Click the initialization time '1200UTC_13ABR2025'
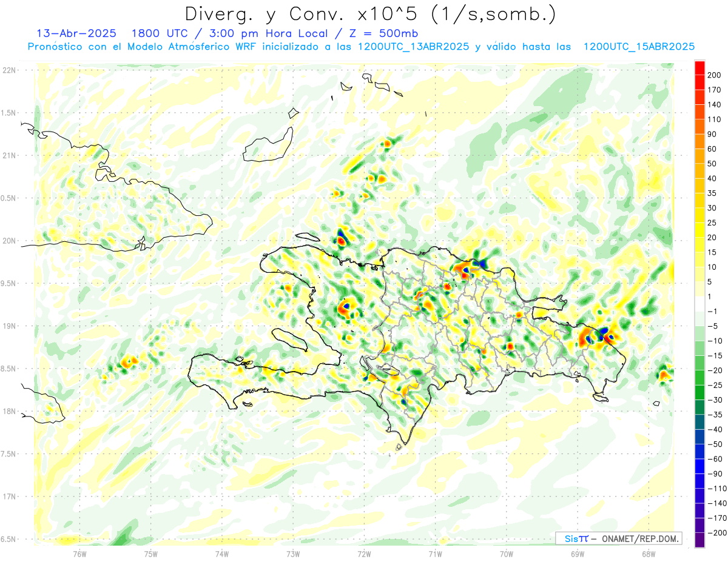728x562 pixels. click(413, 47)
